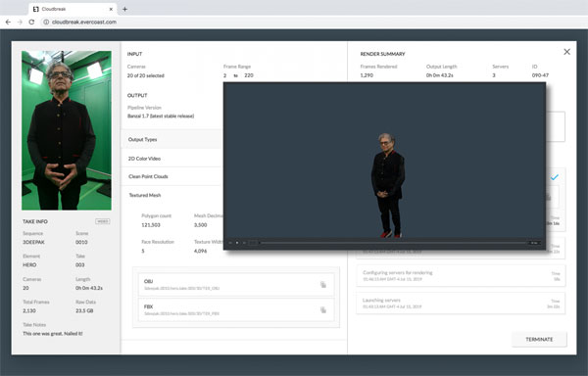Select the Cloudbreak browser tab
Viewport: 588px width, 376px height.
point(73,9)
